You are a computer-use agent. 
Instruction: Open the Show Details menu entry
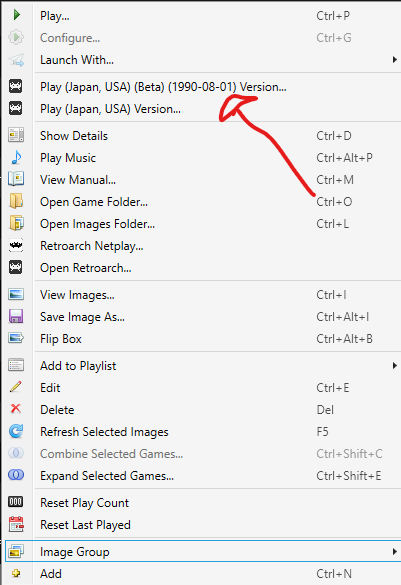(74, 136)
